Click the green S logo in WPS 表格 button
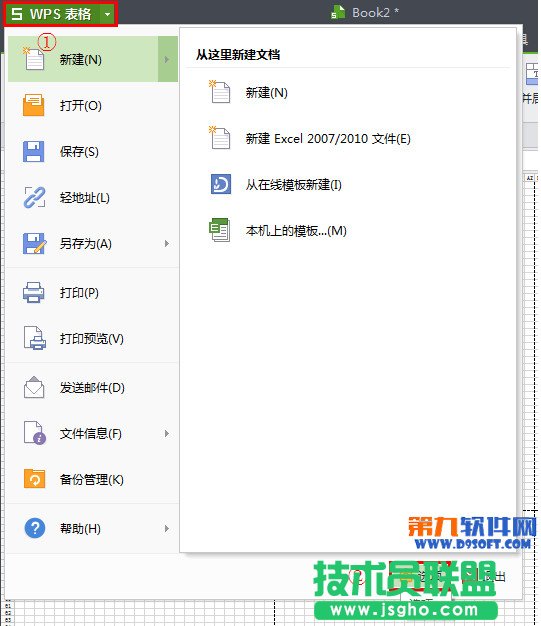 point(17,14)
